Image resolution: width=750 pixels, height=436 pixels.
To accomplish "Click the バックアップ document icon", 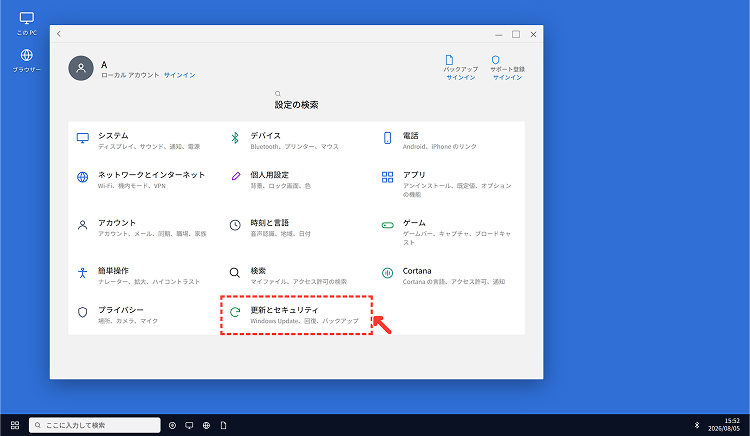I will click(x=449, y=60).
